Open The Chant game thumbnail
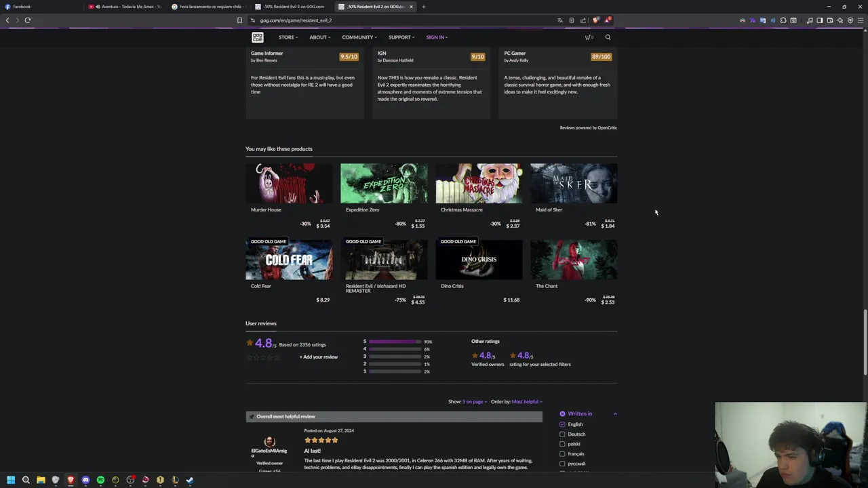 (x=574, y=260)
